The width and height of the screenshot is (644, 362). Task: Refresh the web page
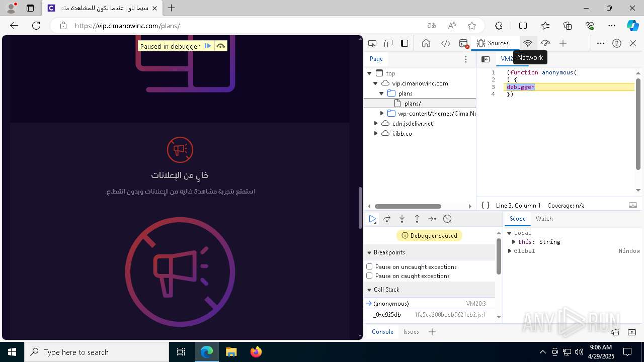(36, 26)
